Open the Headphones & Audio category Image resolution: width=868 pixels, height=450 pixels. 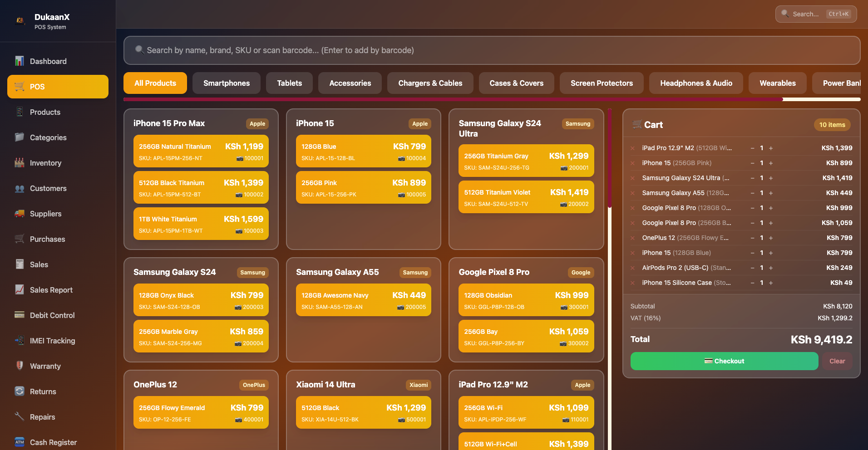[696, 83]
